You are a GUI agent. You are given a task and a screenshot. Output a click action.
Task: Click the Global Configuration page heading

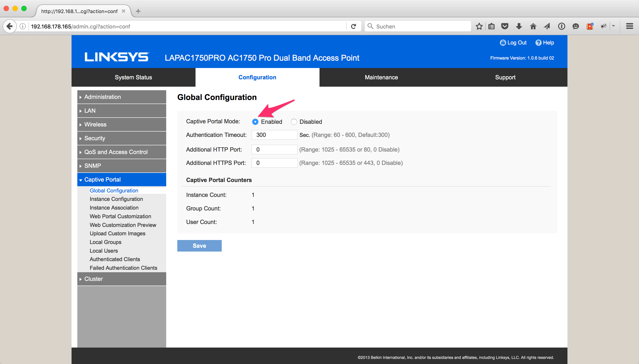(x=217, y=97)
